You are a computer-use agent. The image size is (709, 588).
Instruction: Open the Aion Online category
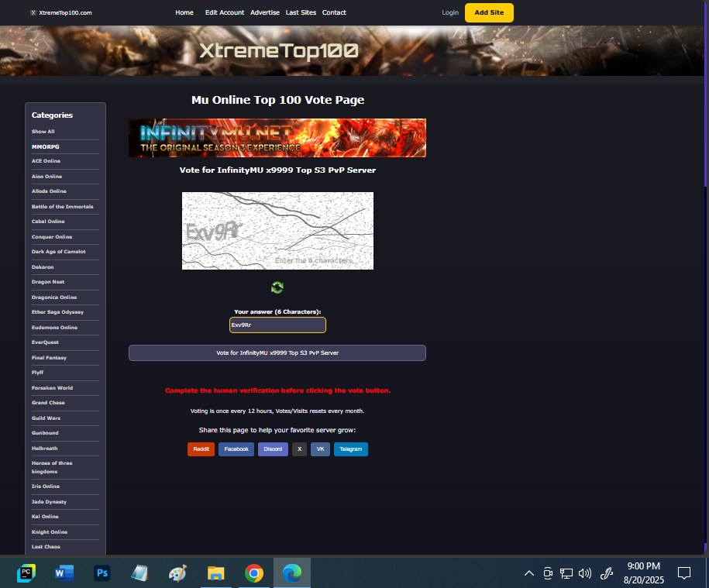[46, 177]
